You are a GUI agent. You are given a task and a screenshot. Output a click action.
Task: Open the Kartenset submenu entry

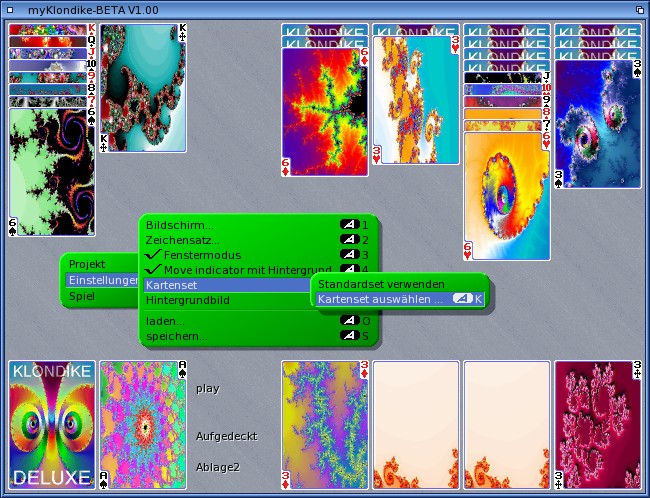point(227,285)
